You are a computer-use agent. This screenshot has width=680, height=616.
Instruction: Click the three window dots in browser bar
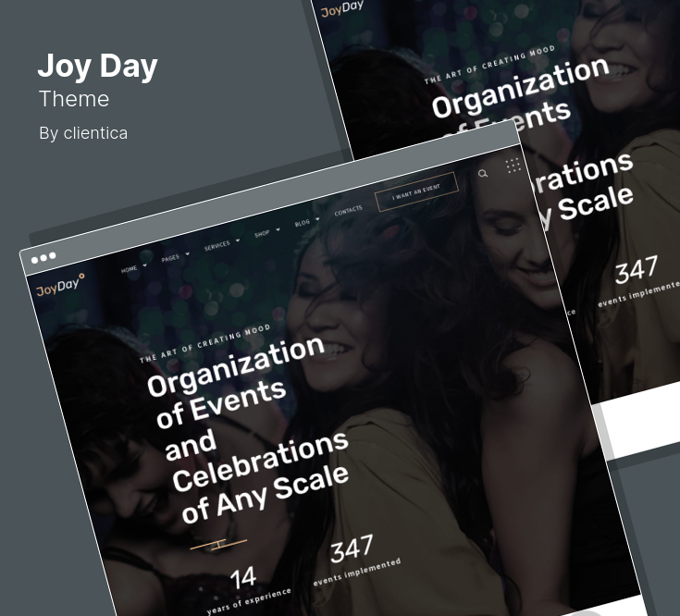[x=43, y=258]
